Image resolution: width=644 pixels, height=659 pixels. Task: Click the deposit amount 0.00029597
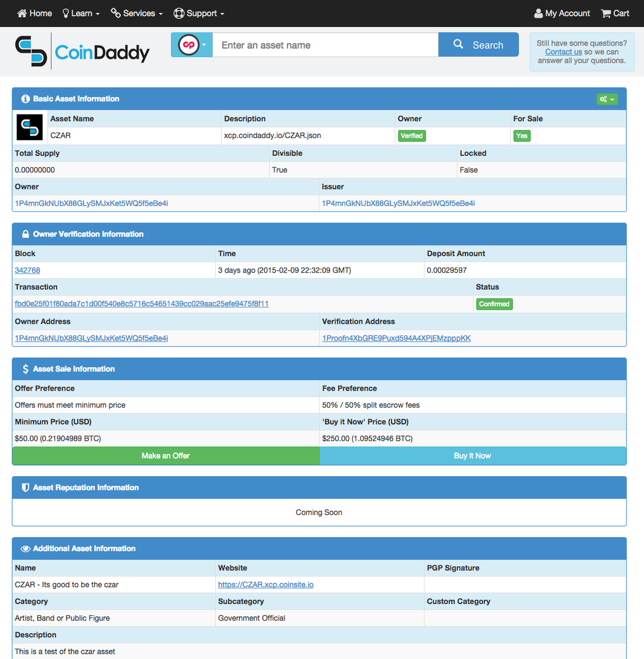447,270
